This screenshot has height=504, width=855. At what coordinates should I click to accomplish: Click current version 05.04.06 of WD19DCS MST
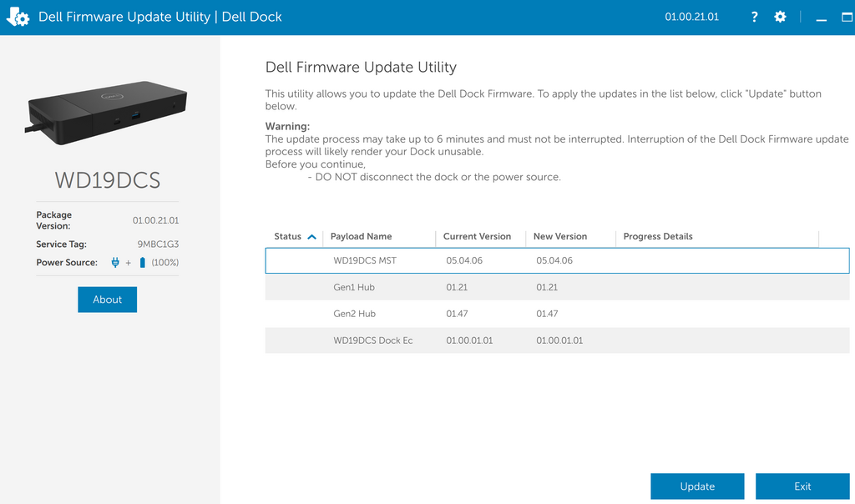pyautogui.click(x=464, y=260)
